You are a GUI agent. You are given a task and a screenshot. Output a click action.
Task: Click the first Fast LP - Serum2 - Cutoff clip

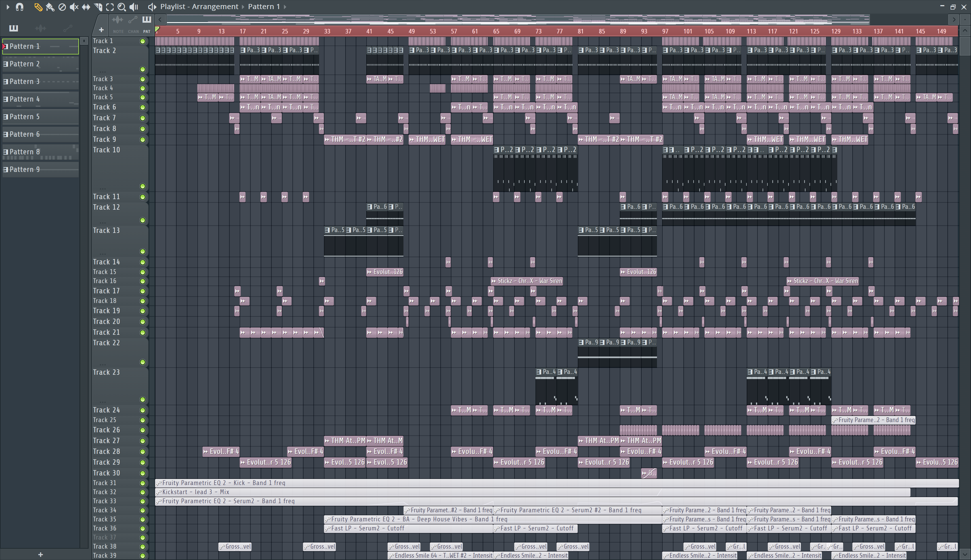click(408, 529)
